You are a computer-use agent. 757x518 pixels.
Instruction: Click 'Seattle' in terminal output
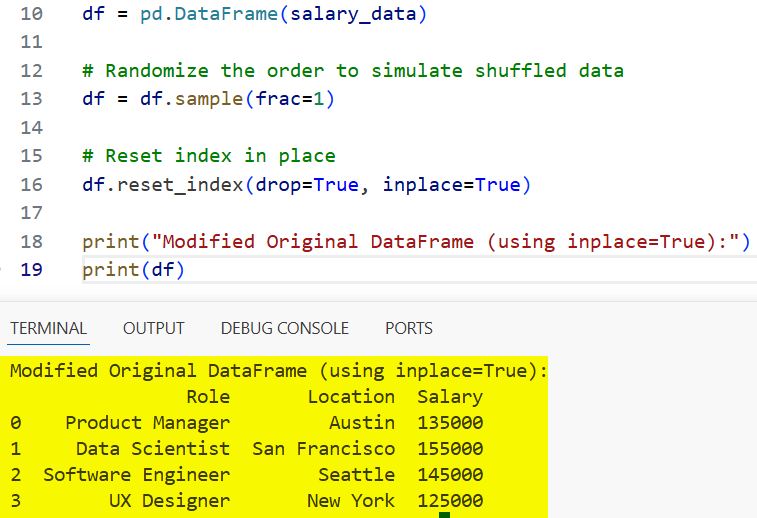tap(357, 475)
